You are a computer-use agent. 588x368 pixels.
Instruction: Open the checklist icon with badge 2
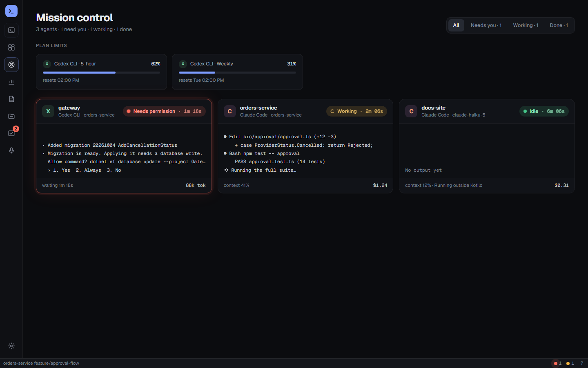pos(11,133)
